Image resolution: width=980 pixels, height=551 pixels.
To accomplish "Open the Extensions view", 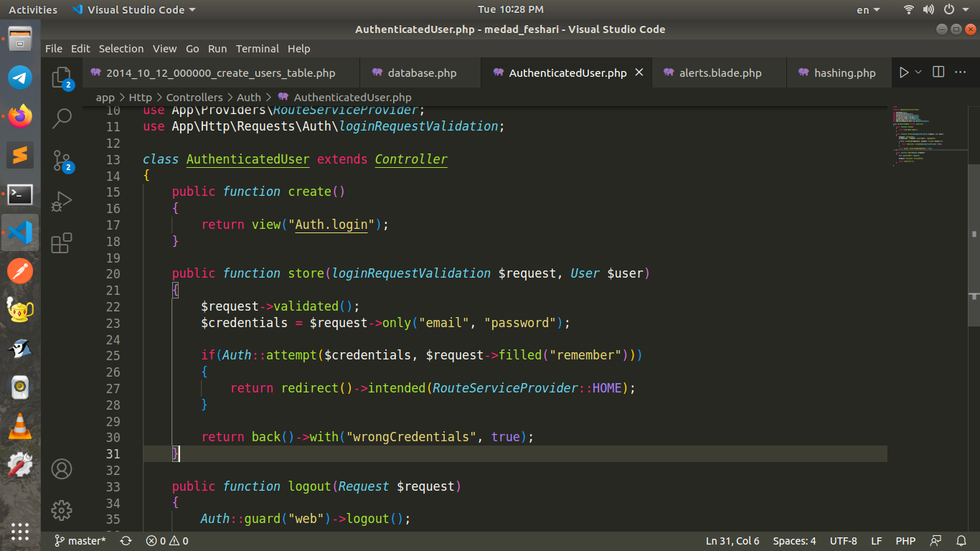I will click(x=62, y=242).
